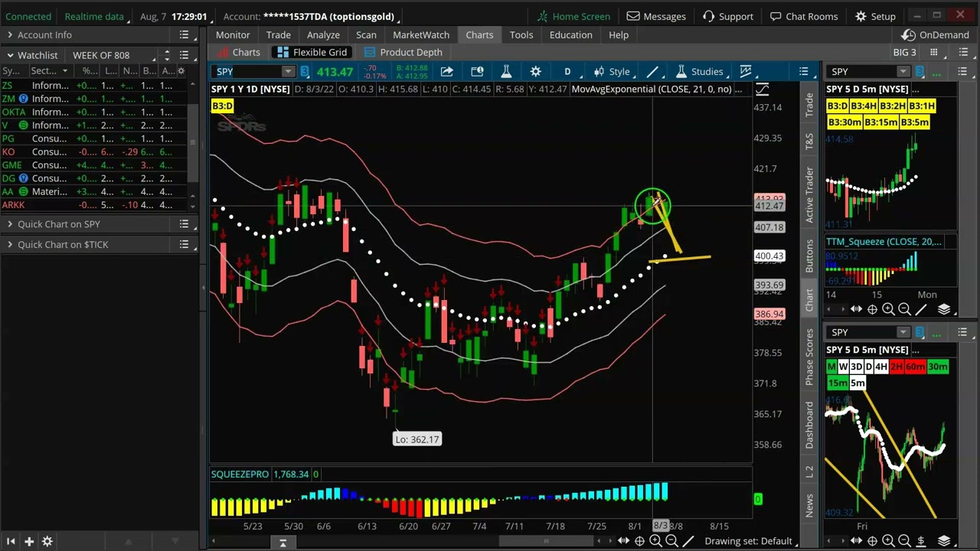The height and width of the screenshot is (551, 980).
Task: Open the News side tab
Action: tap(809, 504)
